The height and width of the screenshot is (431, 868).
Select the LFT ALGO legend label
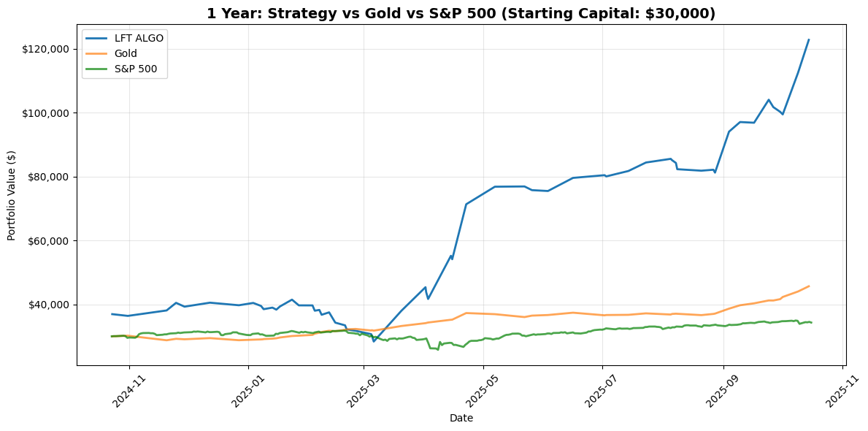[139, 38]
